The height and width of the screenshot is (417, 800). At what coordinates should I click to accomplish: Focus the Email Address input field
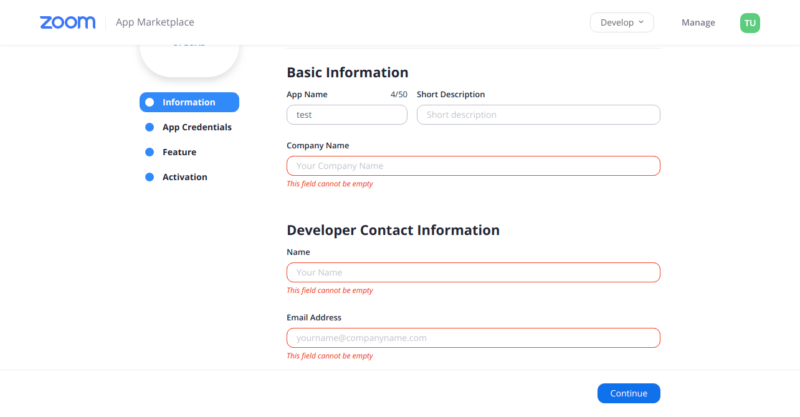(x=473, y=338)
